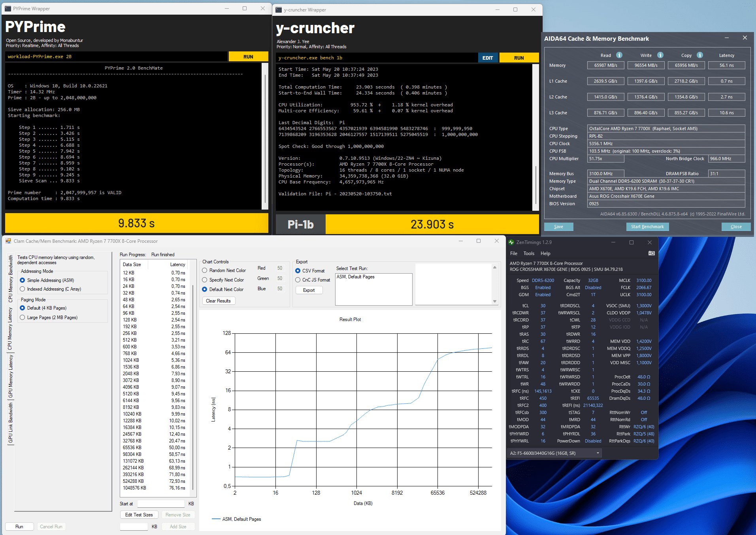Select CnC JS Format export option

[x=298, y=280]
